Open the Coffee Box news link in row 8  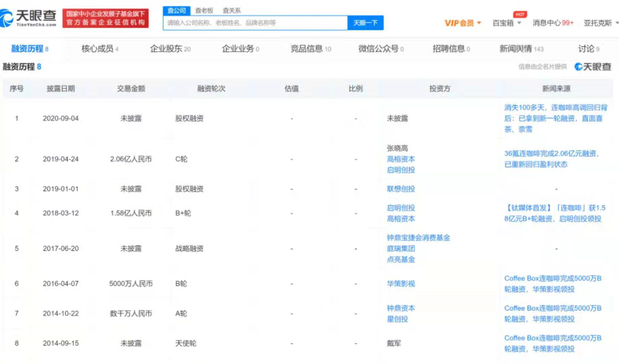[x=553, y=343]
